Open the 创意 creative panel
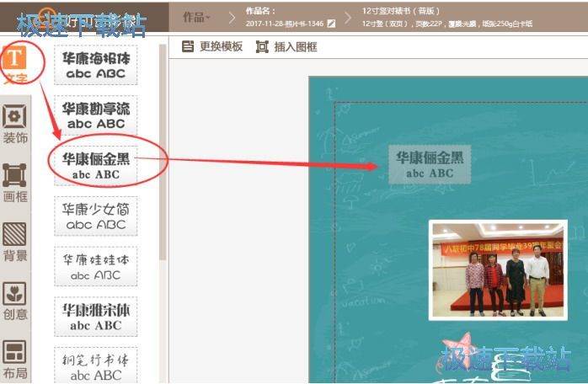This screenshot has height=384, width=588. (15, 301)
